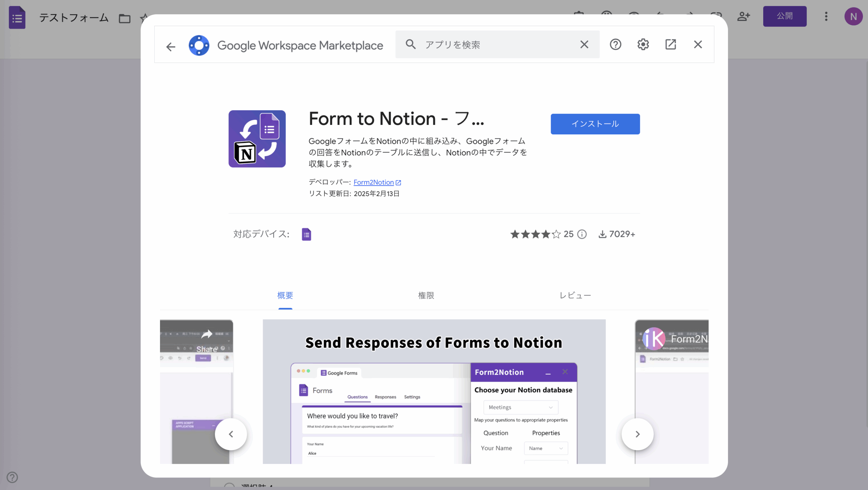This screenshot has width=868, height=490.
Task: Select the 概要 tab
Action: tap(285, 296)
